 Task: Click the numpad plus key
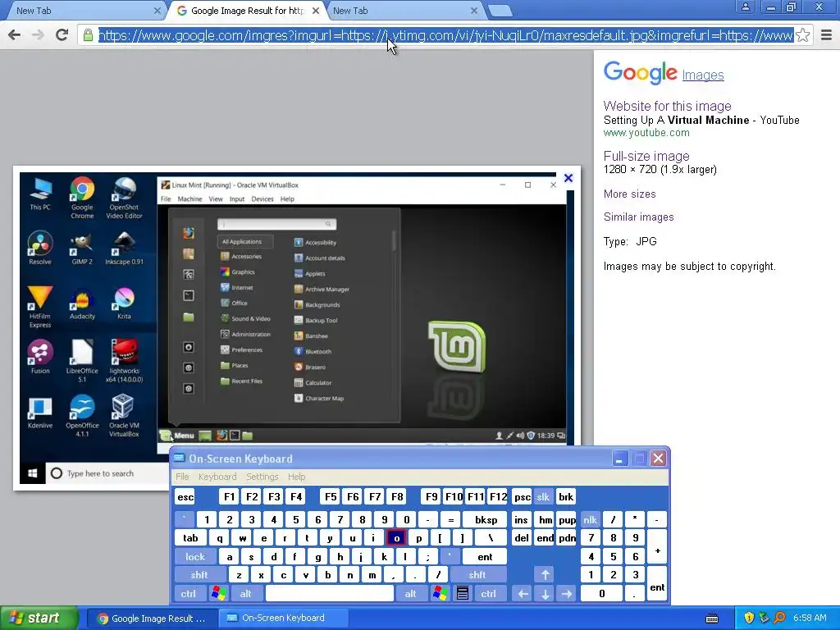tap(657, 547)
